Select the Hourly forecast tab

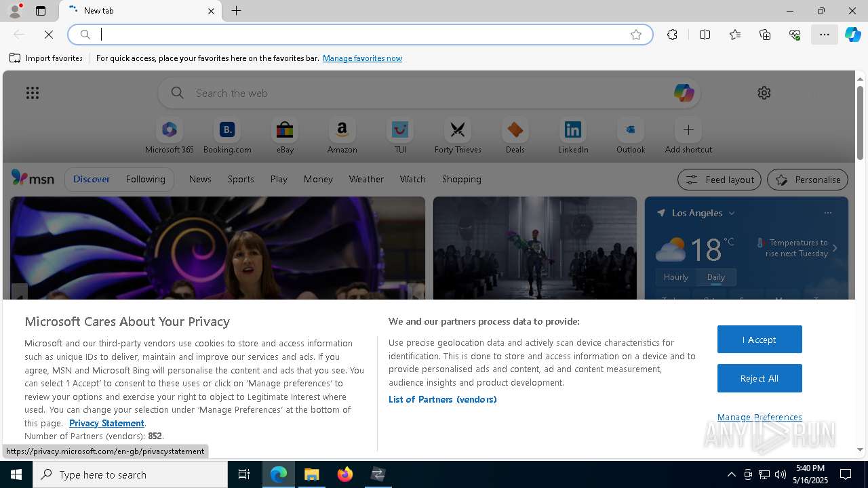(676, 277)
